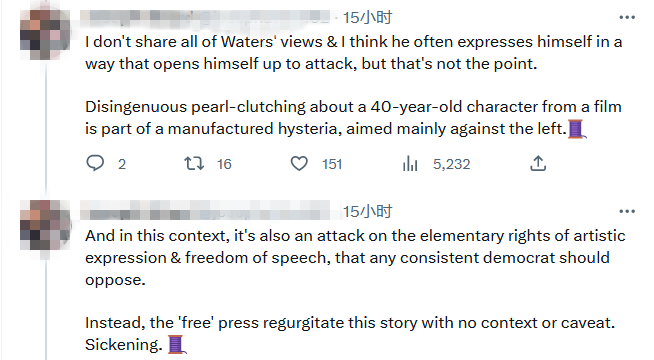Share the first tweet via upload icon
This screenshot has width=654, height=360.
[538, 164]
